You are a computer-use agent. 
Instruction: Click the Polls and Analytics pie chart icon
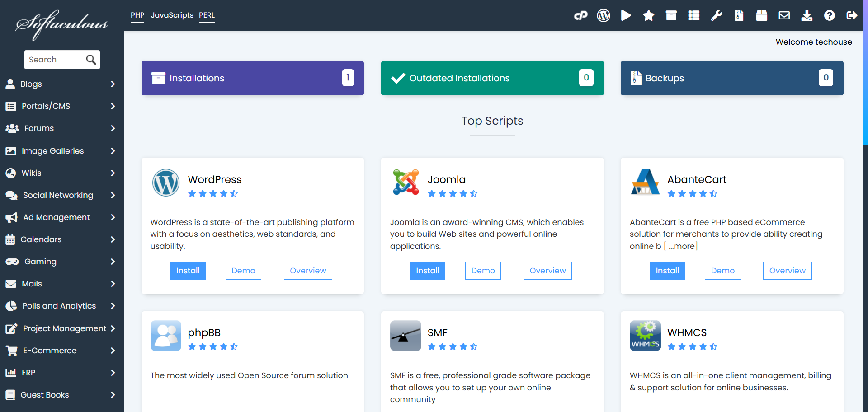coord(11,306)
